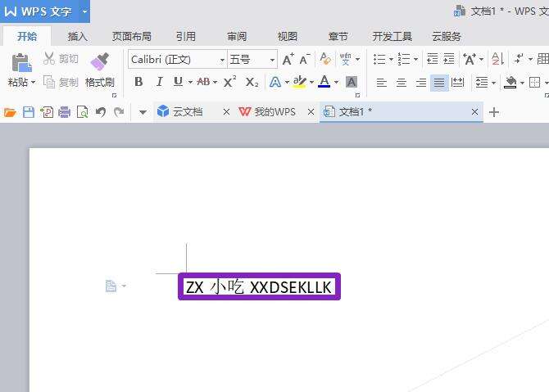549x392 pixels.
Task: Increase font size with A+ icon
Action: 288,59
